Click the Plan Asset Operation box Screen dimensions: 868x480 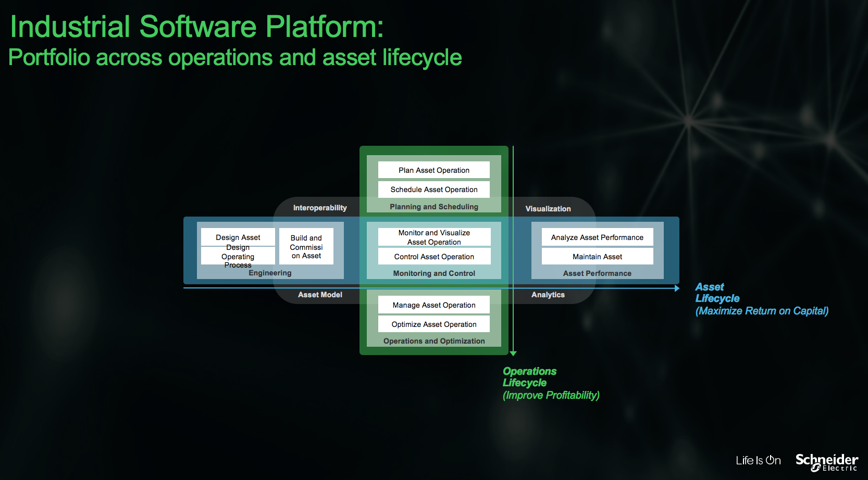(434, 170)
